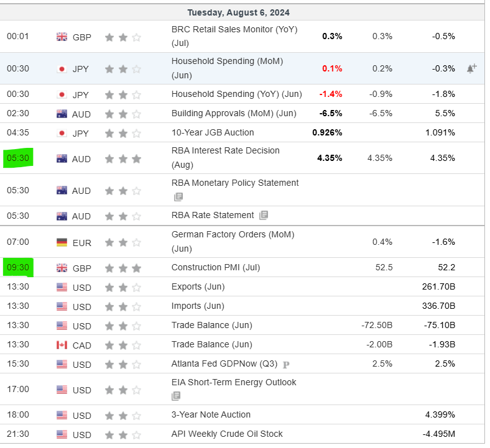Open the API Weekly Crude Oil Stock event

[x=227, y=434]
